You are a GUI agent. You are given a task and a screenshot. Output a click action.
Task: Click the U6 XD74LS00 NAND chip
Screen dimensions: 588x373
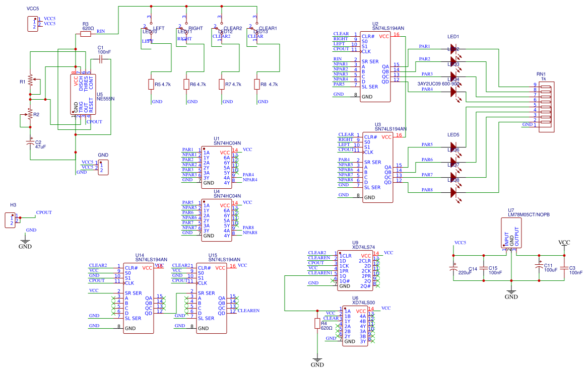tap(355, 327)
